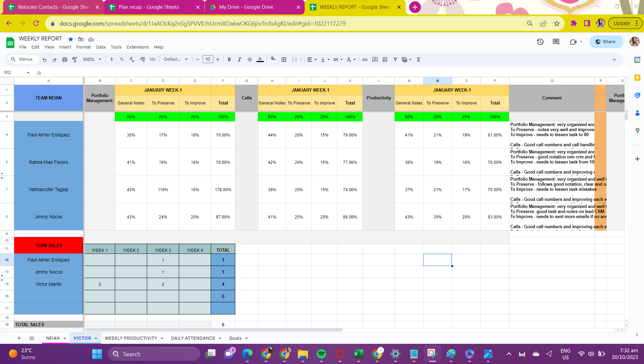Star the WEEKLY REPORT document

click(71, 39)
